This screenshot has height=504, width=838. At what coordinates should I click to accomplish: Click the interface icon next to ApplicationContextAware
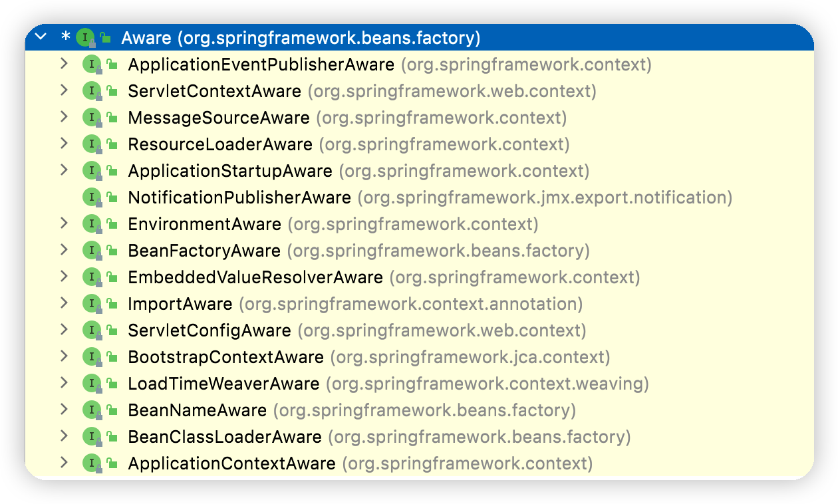tap(90, 463)
